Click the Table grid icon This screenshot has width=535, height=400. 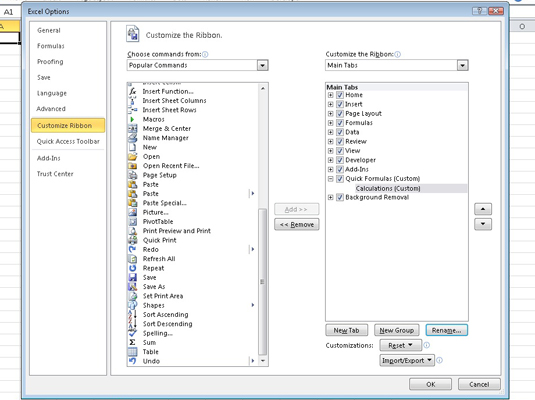132,352
